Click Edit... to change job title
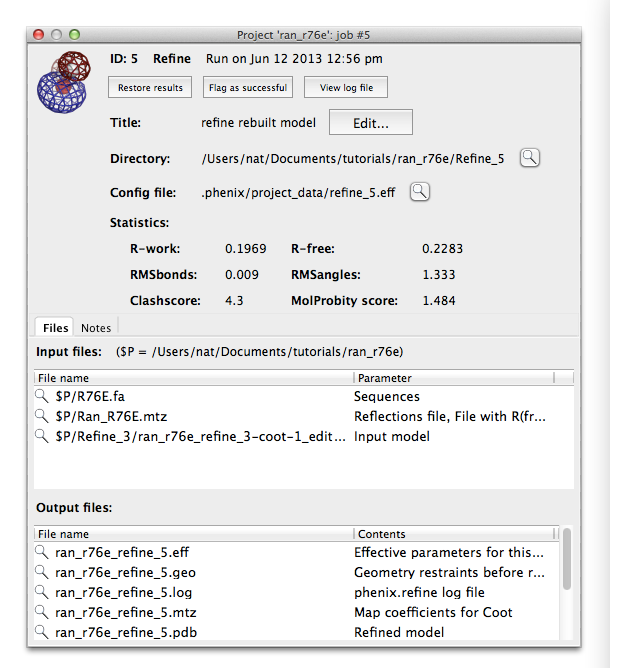The width and height of the screenshot is (620, 668). point(370,123)
